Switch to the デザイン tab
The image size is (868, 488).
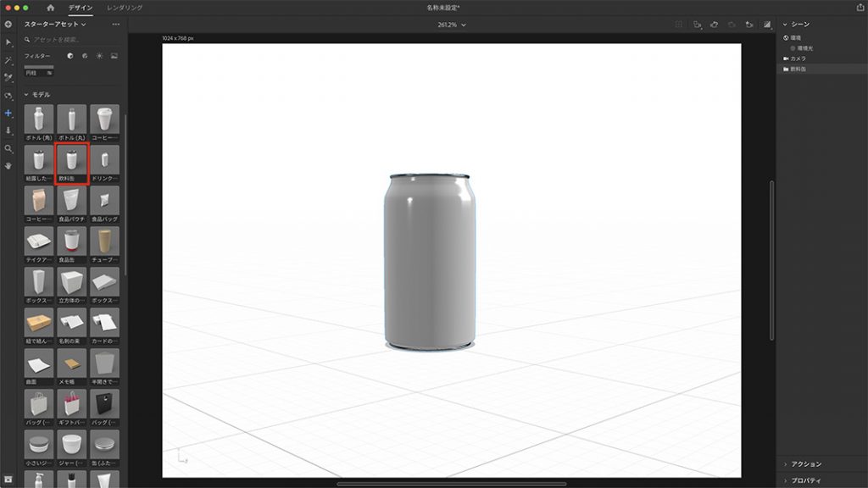[x=81, y=8]
